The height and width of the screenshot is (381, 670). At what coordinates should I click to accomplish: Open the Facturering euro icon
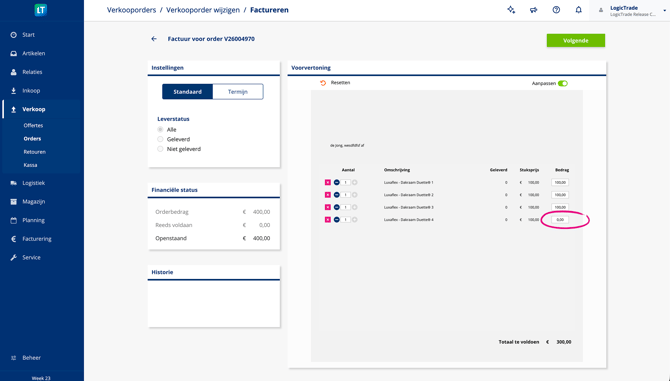coord(14,239)
